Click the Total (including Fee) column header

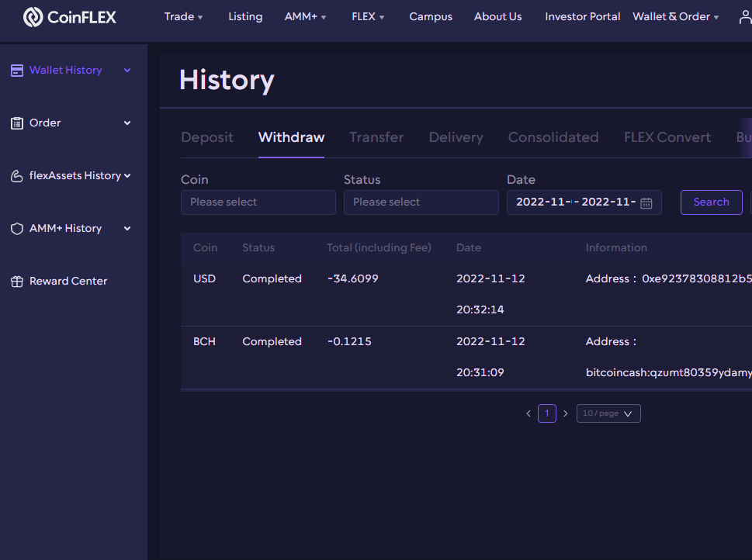(379, 248)
